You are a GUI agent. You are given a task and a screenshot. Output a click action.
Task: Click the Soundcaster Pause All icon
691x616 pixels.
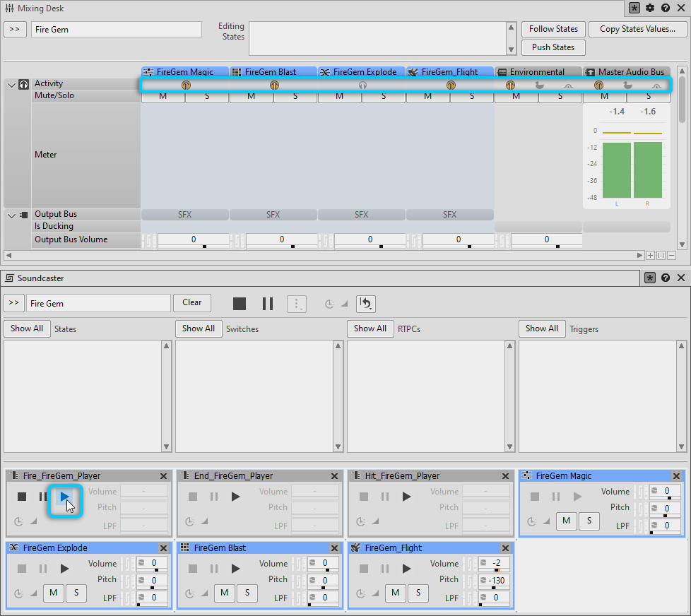pos(268,304)
